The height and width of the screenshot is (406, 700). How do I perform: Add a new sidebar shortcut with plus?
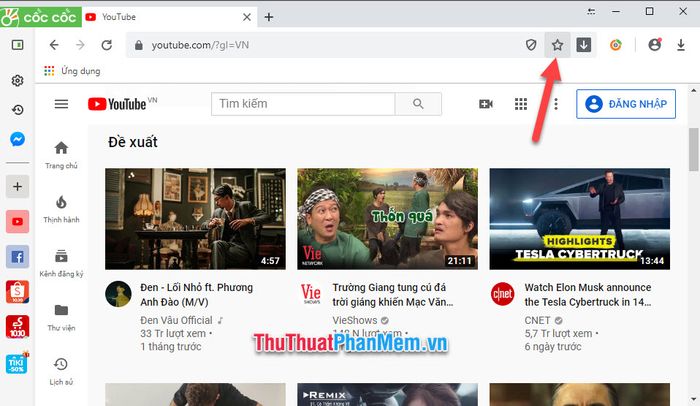point(17,186)
